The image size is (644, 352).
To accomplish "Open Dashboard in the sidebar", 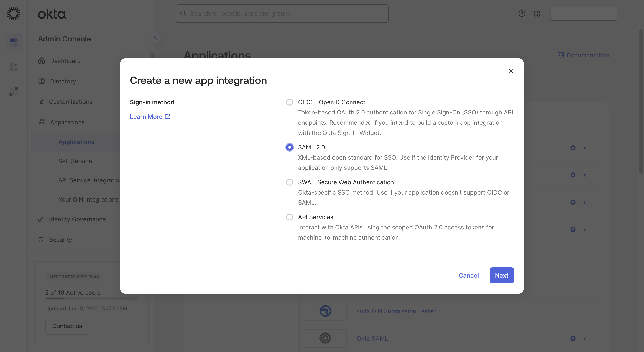I will pos(65,61).
